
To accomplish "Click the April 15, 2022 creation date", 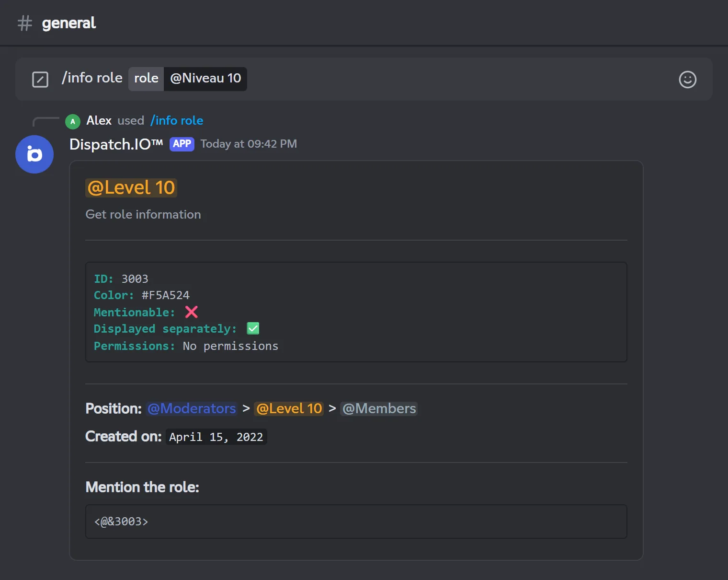I will click(x=216, y=437).
